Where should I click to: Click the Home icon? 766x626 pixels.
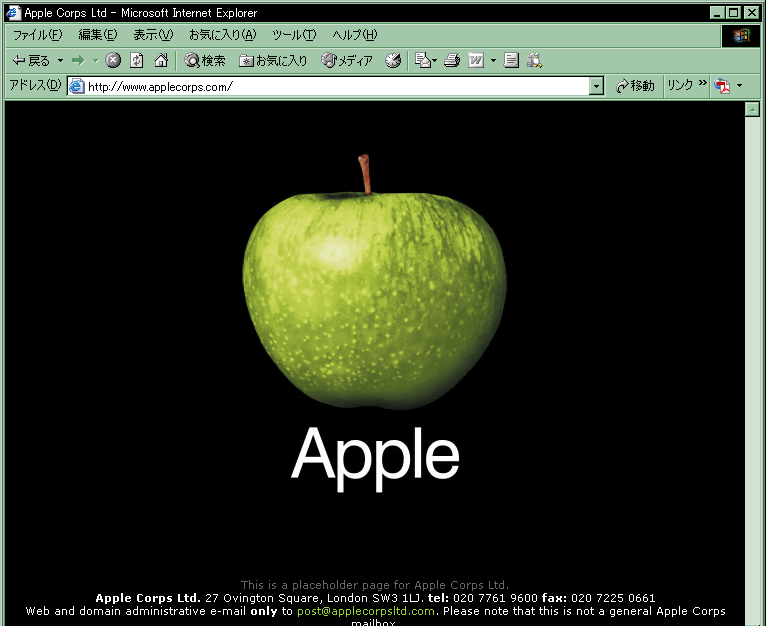161,60
